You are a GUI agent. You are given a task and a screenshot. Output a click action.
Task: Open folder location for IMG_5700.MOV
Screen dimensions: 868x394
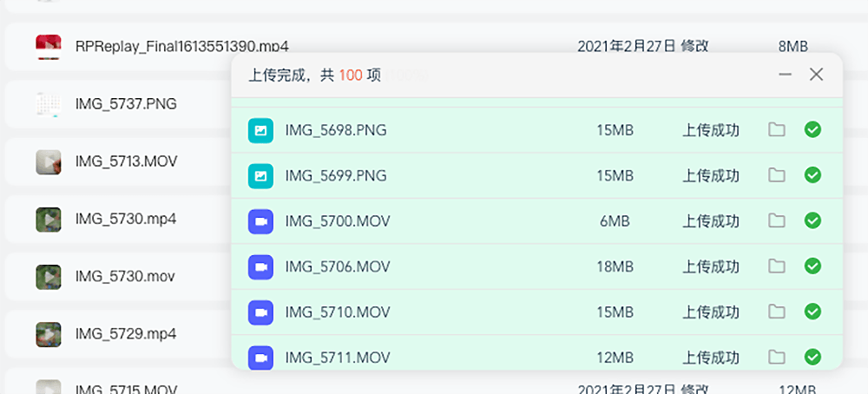777,220
